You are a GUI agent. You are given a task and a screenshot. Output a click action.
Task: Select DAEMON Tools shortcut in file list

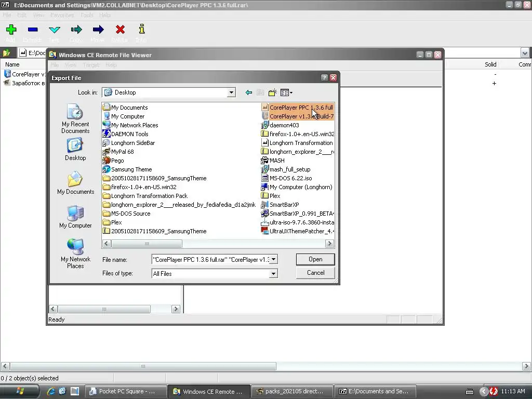(126, 134)
